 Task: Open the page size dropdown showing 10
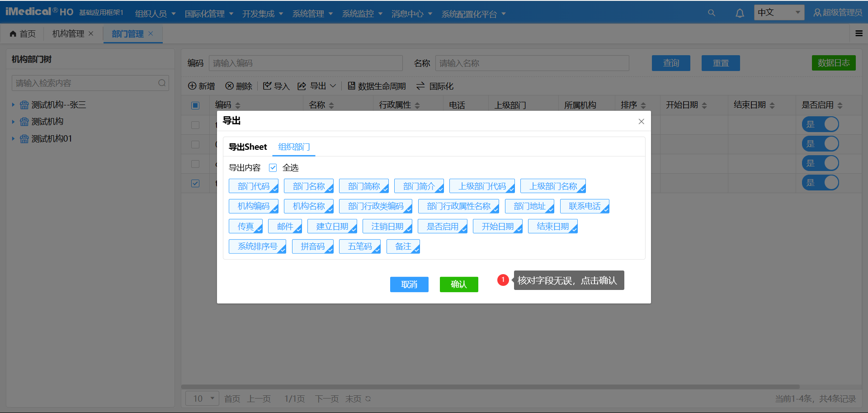(202, 399)
